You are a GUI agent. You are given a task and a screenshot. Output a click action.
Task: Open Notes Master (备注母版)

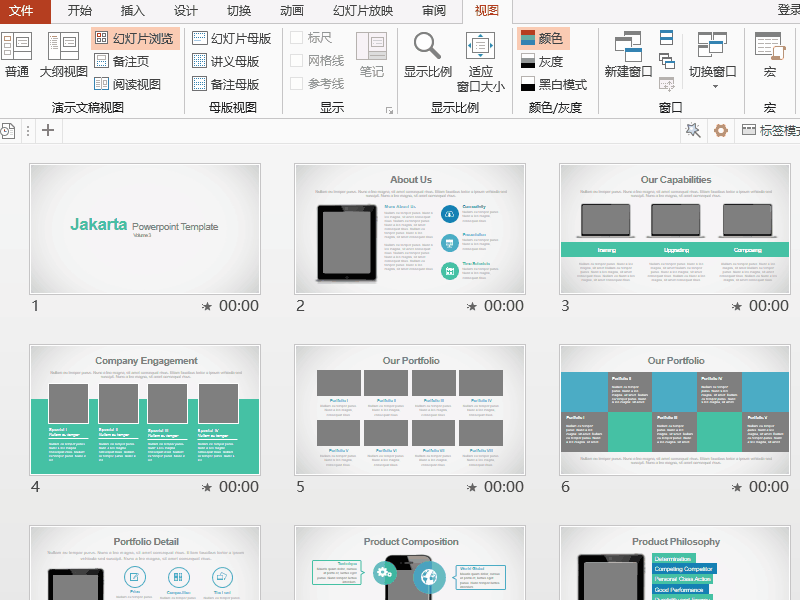click(226, 84)
